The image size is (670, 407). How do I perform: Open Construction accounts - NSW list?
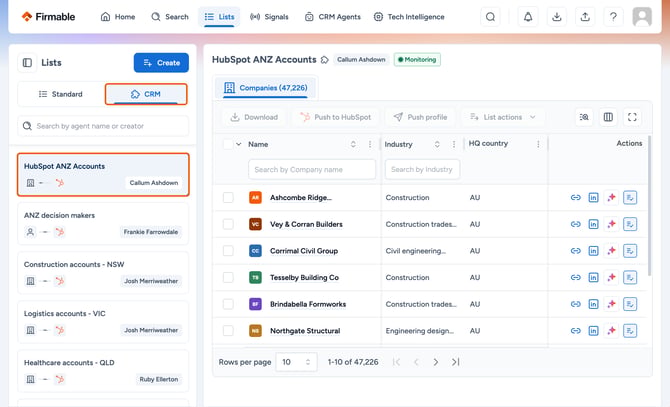103,272
